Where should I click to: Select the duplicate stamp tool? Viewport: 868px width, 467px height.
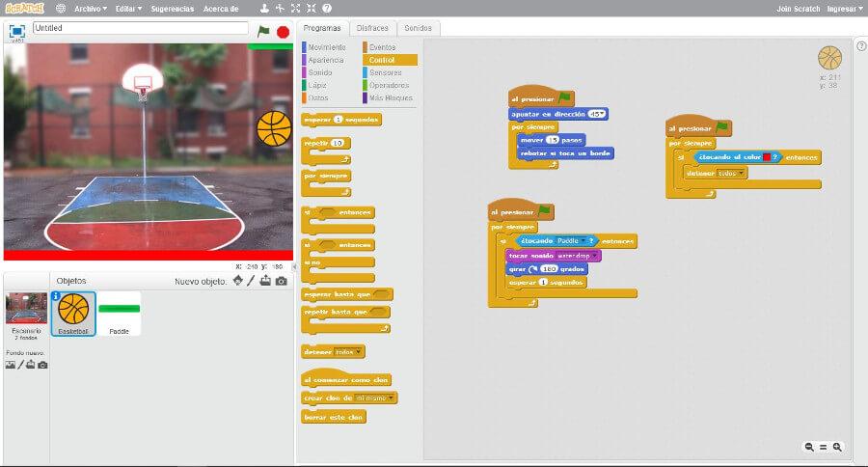264,9
